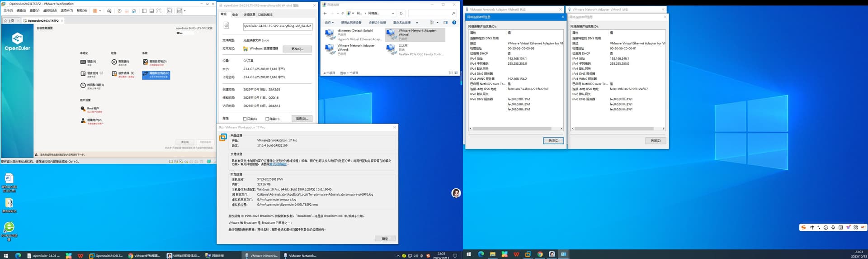This screenshot has height=259, width=868.
Task: Check the 只读 read-only checkbox
Action: (x=245, y=119)
